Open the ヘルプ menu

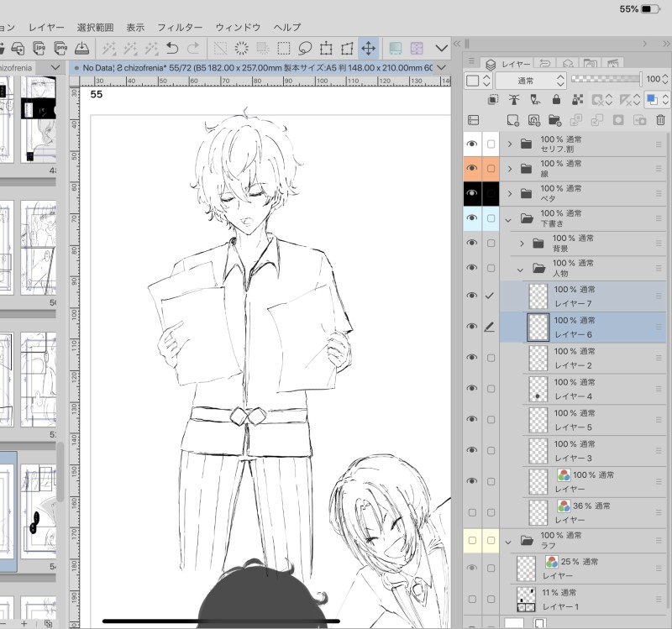tap(287, 28)
